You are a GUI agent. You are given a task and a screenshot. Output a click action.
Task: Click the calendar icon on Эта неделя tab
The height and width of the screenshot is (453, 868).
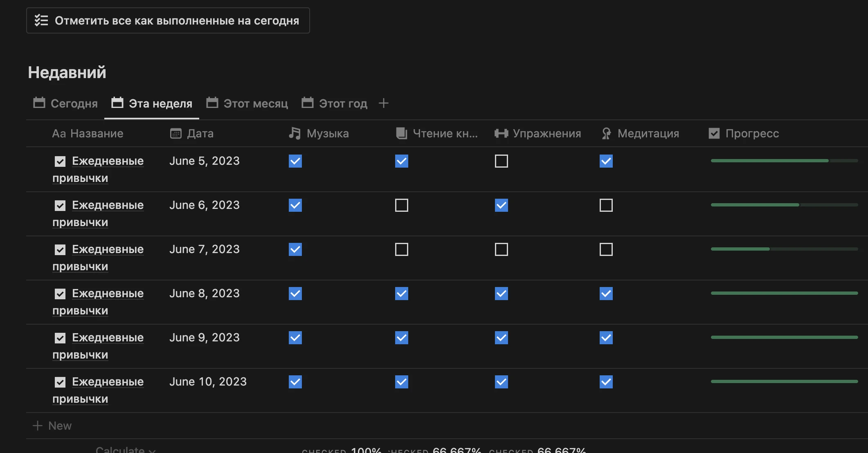click(x=117, y=102)
